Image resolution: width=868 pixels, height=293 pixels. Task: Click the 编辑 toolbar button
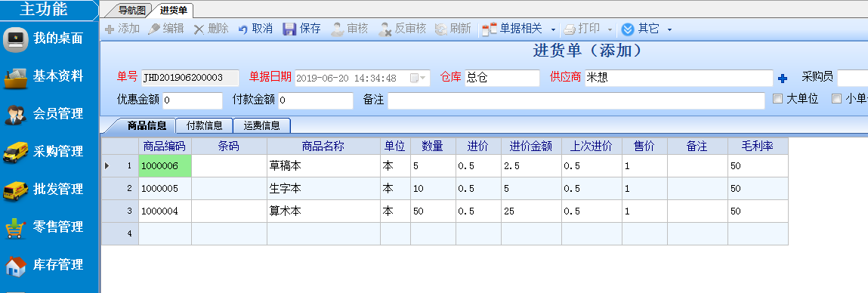click(166, 29)
